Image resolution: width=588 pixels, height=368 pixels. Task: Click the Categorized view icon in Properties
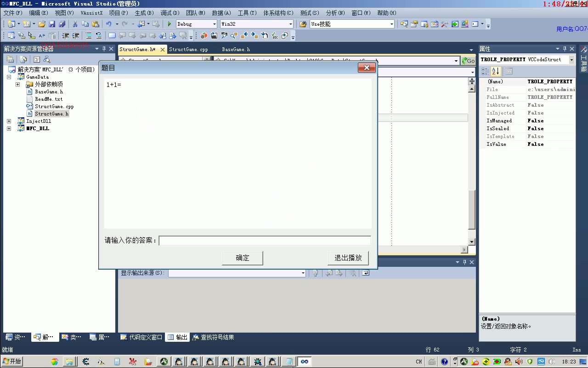tap(485, 71)
